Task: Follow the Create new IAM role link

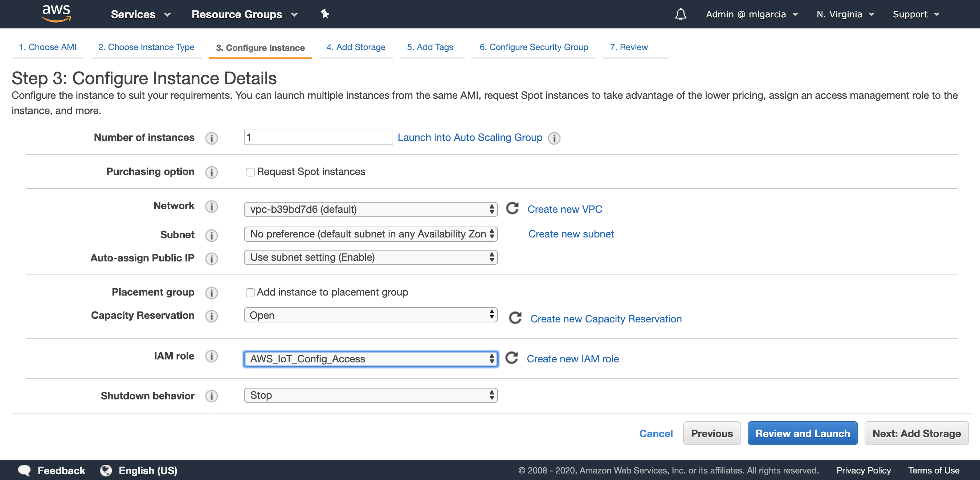Action: pyautogui.click(x=572, y=359)
